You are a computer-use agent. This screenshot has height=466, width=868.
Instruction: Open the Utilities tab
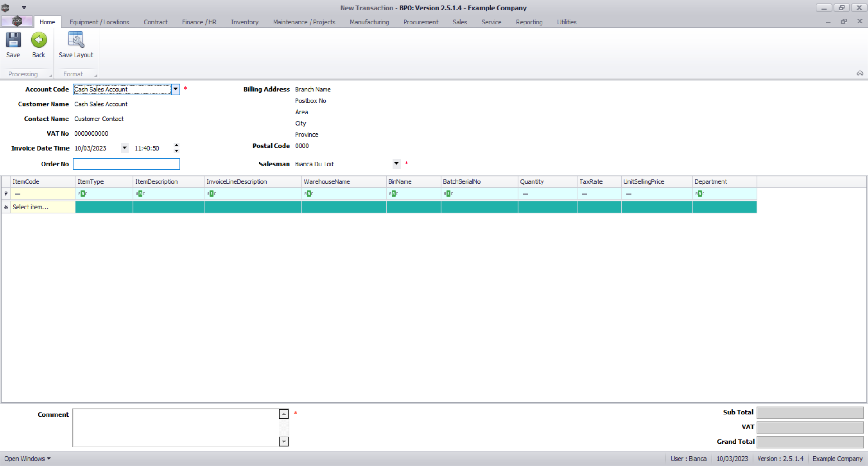(x=567, y=22)
